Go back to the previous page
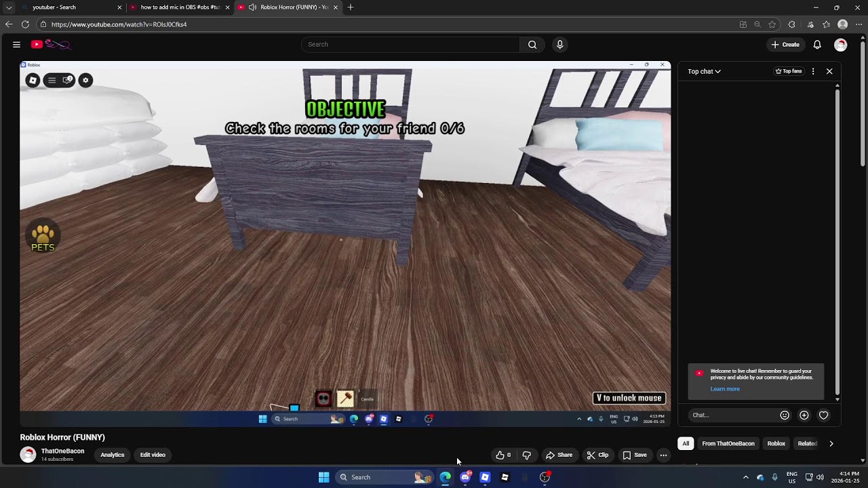868x488 pixels. click(9, 24)
